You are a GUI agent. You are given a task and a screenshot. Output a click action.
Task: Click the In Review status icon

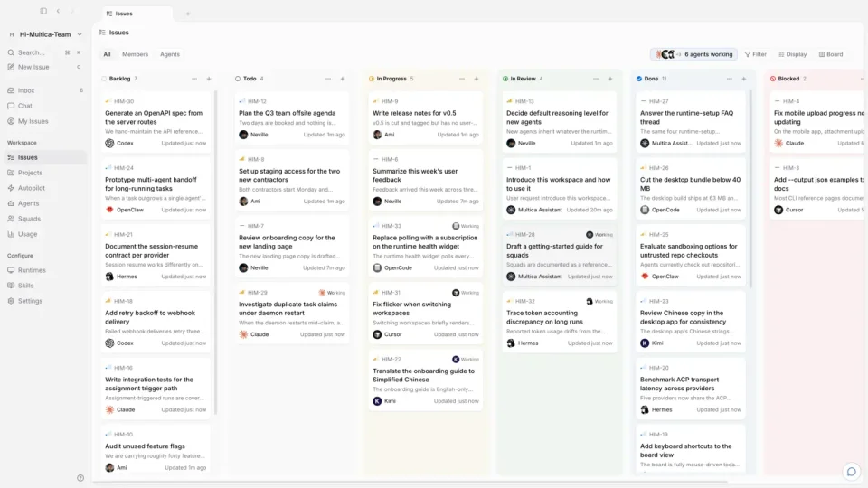tap(505, 79)
